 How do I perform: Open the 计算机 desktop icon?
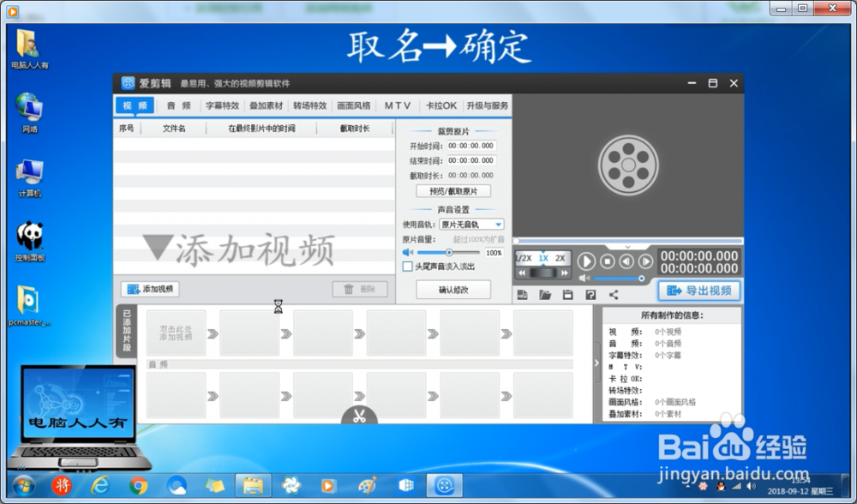tap(29, 177)
